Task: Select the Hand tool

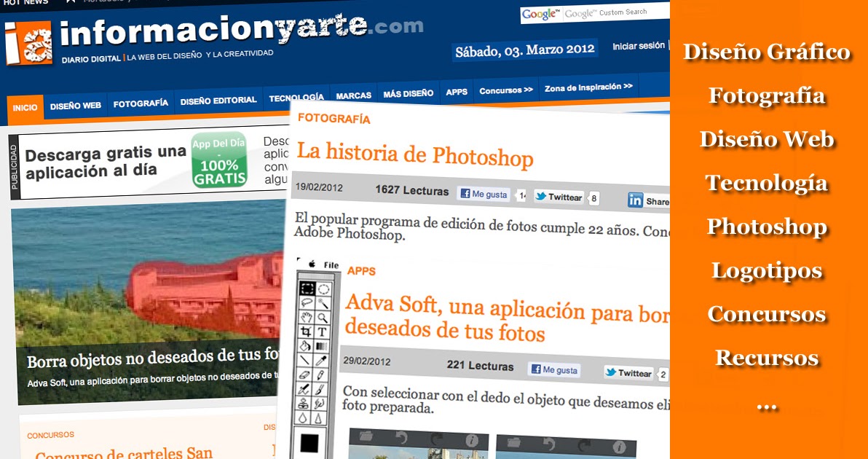Action: click(x=307, y=317)
